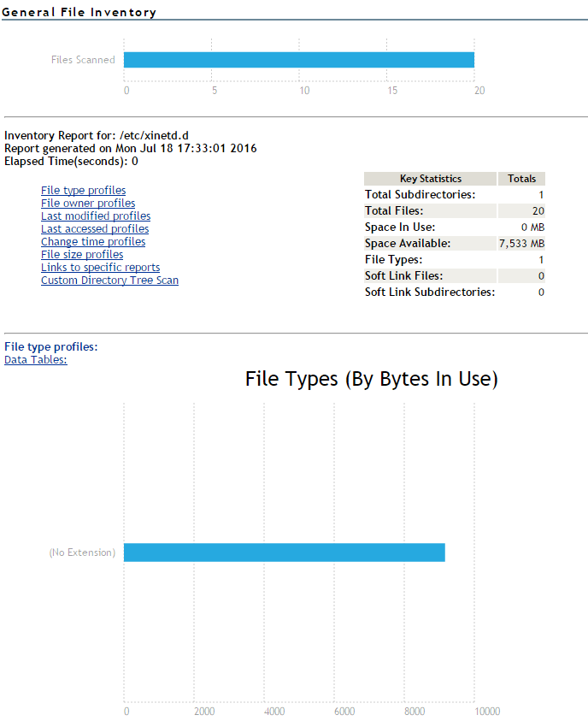This screenshot has width=588, height=721.
Task: Select the Soft Link Subdirectories row label
Action: click(x=430, y=293)
